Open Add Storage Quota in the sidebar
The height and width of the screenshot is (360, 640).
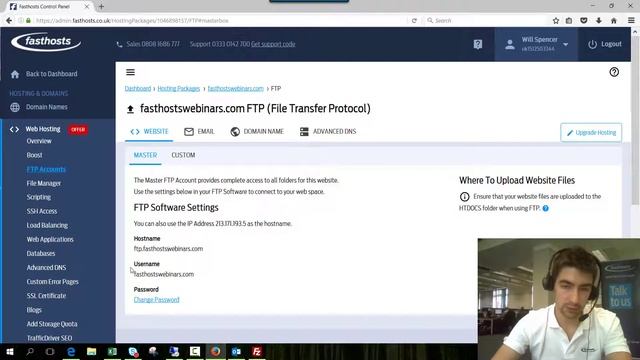coord(52,324)
